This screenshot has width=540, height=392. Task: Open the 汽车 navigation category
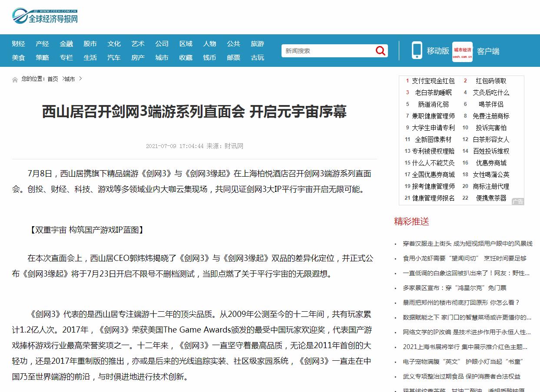click(x=114, y=58)
